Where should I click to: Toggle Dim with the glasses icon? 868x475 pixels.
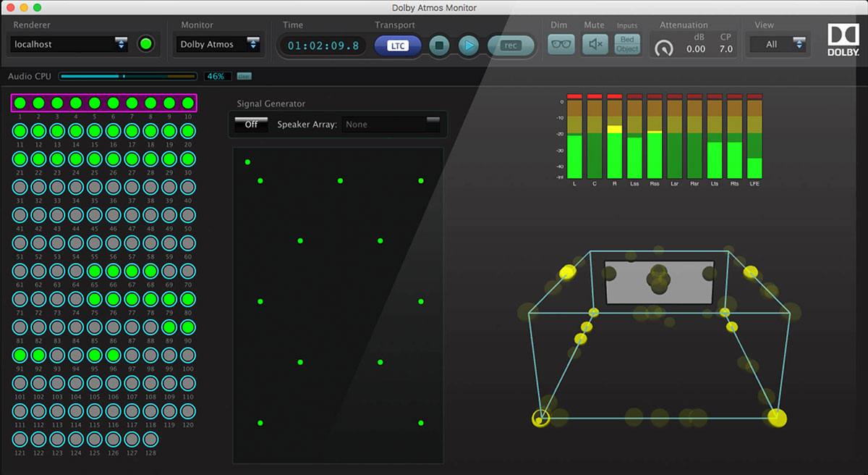[561, 45]
